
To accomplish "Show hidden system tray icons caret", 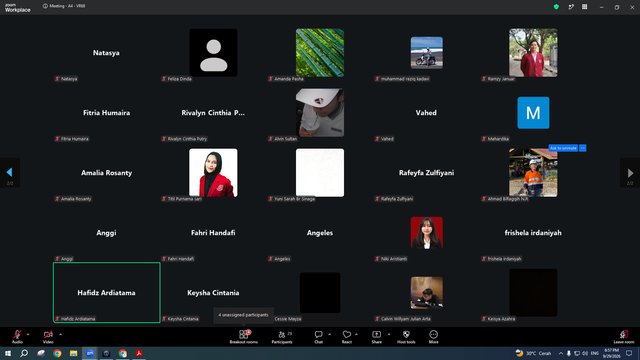I will 561,353.
